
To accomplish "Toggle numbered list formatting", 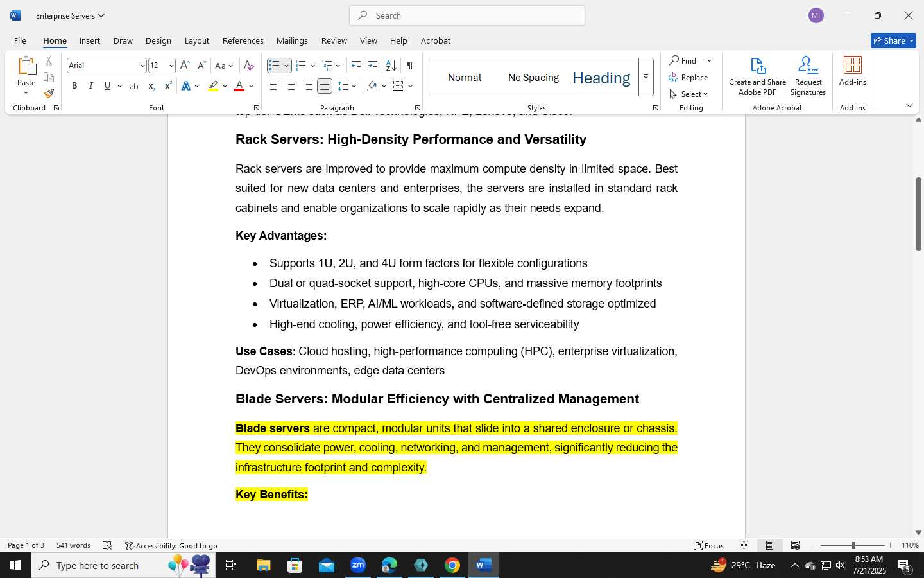I will coord(300,66).
